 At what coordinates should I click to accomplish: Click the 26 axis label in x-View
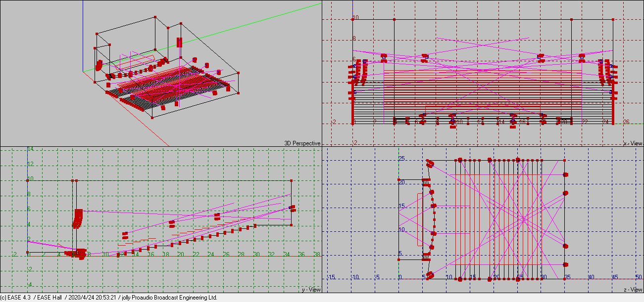[626, 122]
